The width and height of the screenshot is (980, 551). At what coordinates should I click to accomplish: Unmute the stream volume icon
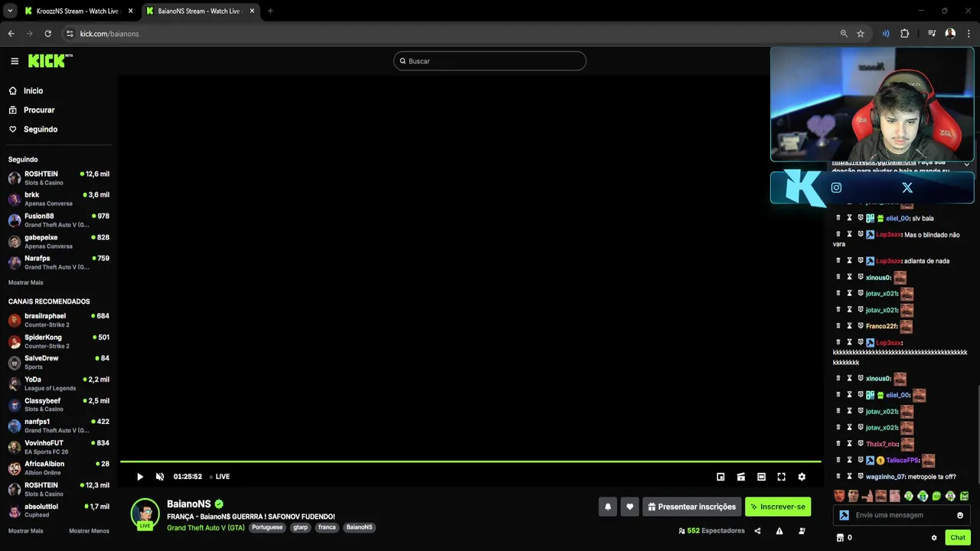pos(160,477)
